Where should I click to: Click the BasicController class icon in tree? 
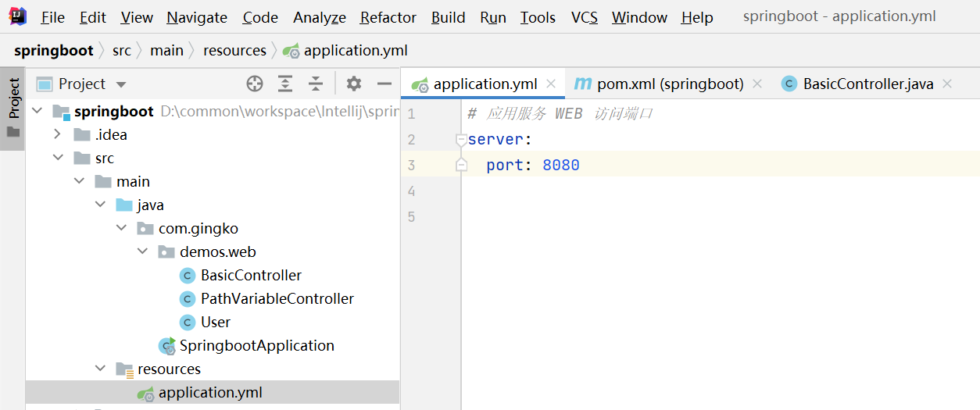pos(187,275)
